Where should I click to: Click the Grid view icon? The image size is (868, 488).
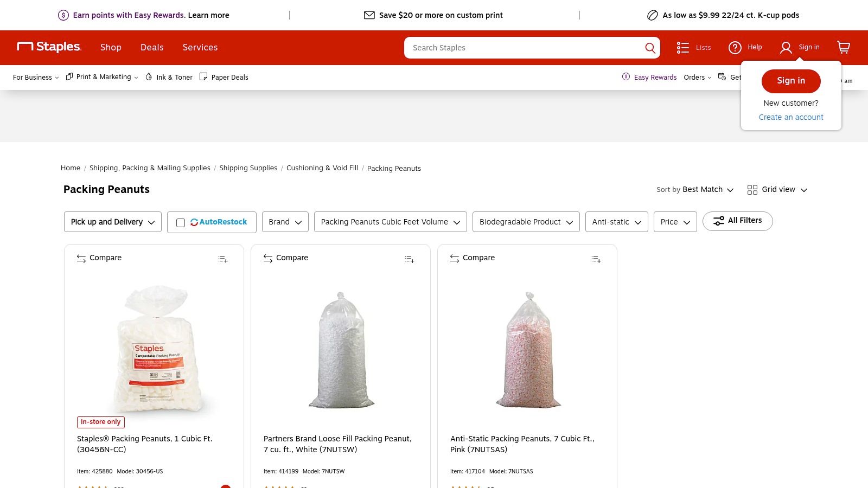tap(752, 190)
